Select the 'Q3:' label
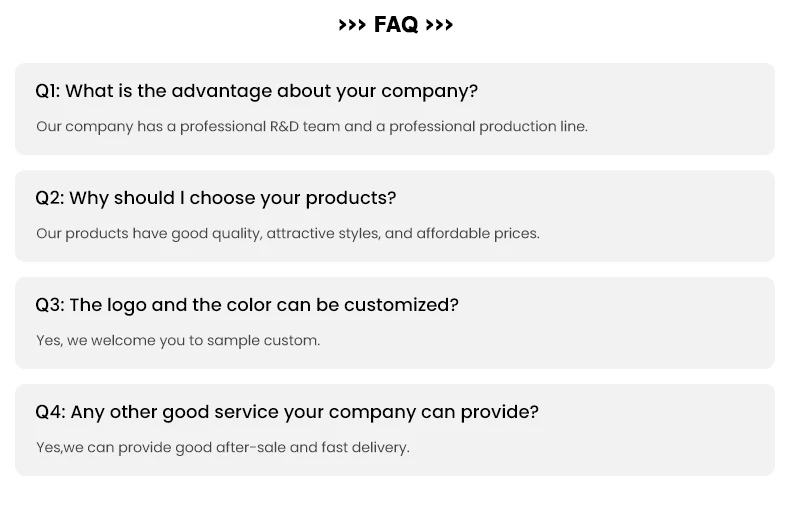Image resolution: width=790 pixels, height=506 pixels. (49, 305)
